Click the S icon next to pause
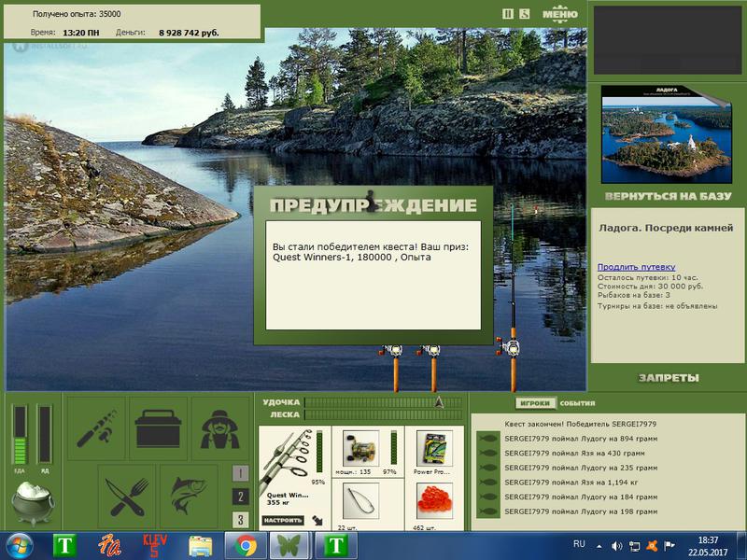The image size is (747, 560). [x=524, y=14]
